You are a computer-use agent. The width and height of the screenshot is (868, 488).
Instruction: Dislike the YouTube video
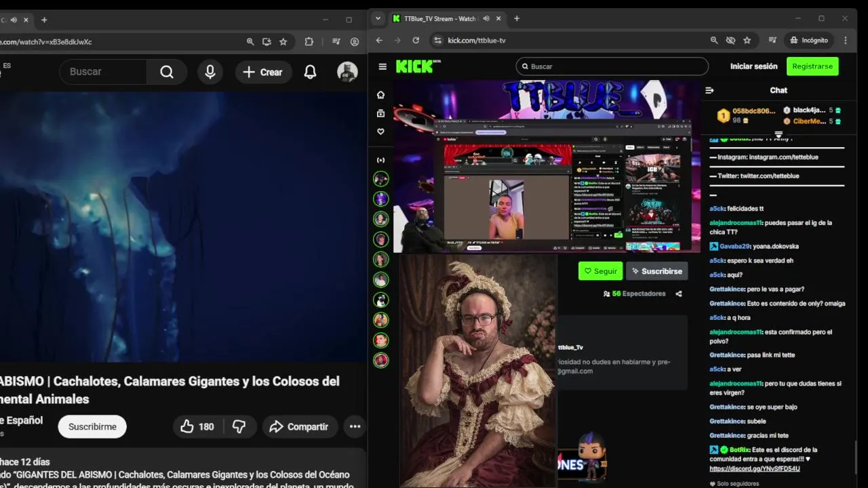[239, 426]
